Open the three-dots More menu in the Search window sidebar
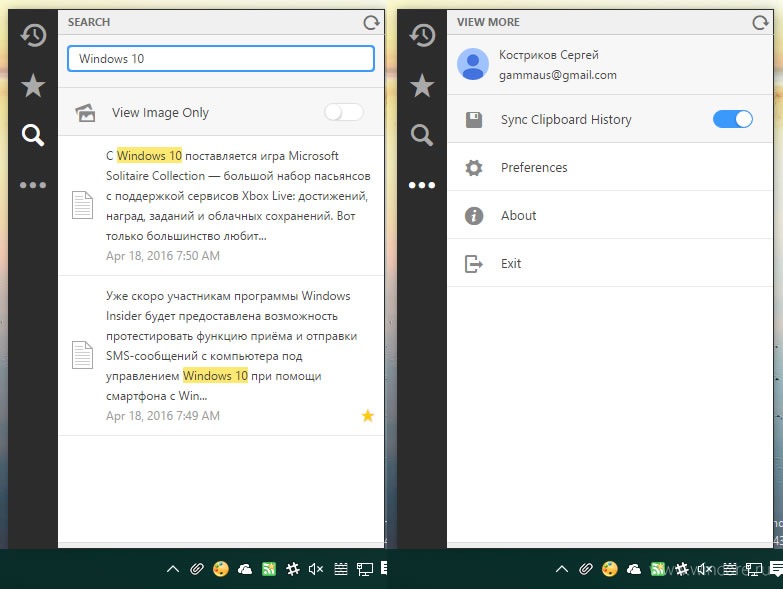The image size is (783, 589). [x=33, y=185]
